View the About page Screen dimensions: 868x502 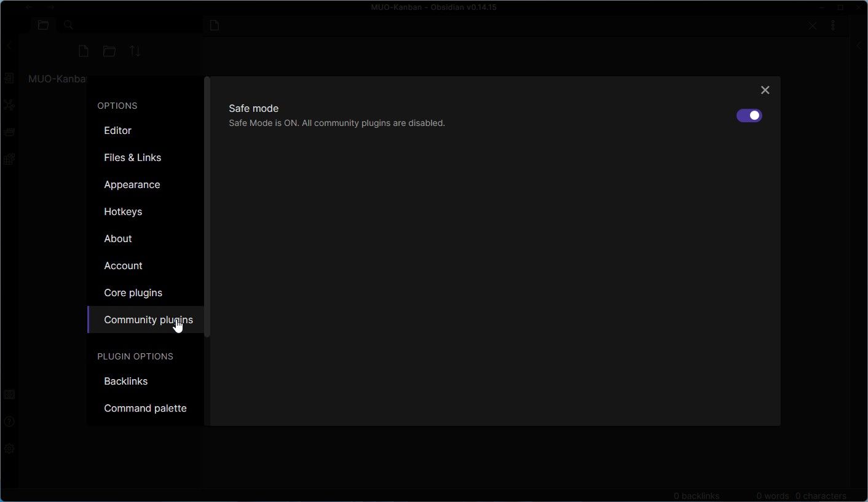click(117, 238)
